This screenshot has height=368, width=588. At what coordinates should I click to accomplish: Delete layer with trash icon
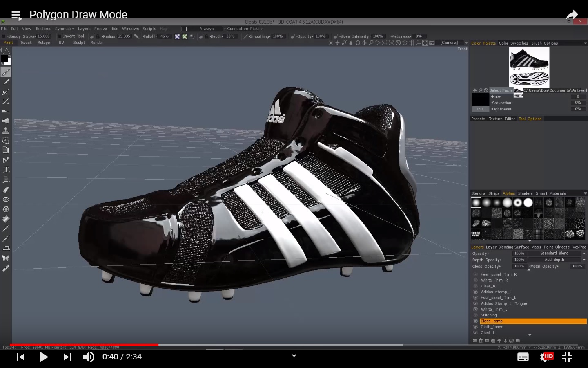point(481,341)
